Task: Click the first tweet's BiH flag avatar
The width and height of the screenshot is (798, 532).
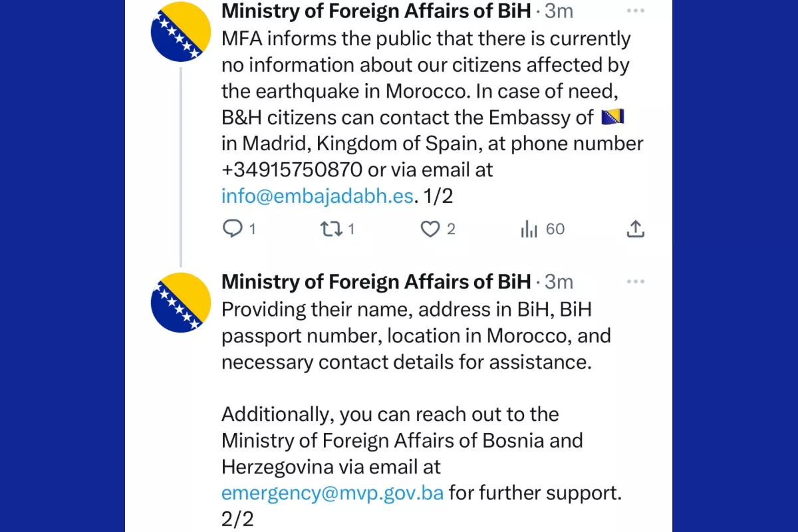Action: (181, 31)
